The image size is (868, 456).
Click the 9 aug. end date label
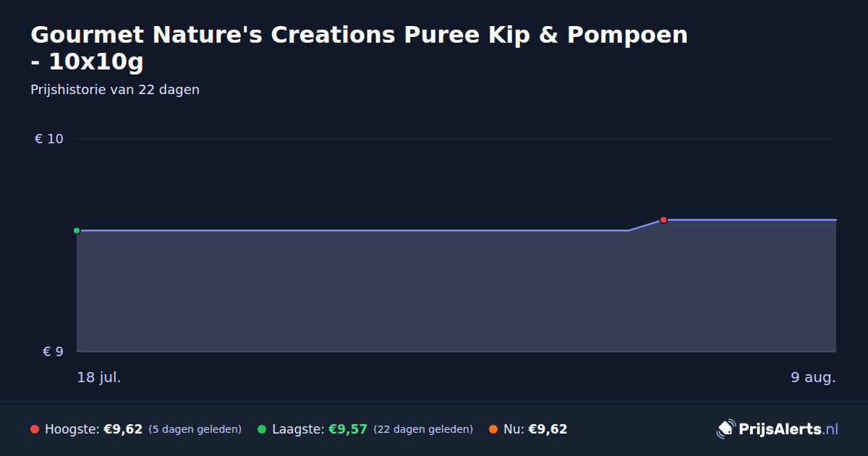(813, 377)
